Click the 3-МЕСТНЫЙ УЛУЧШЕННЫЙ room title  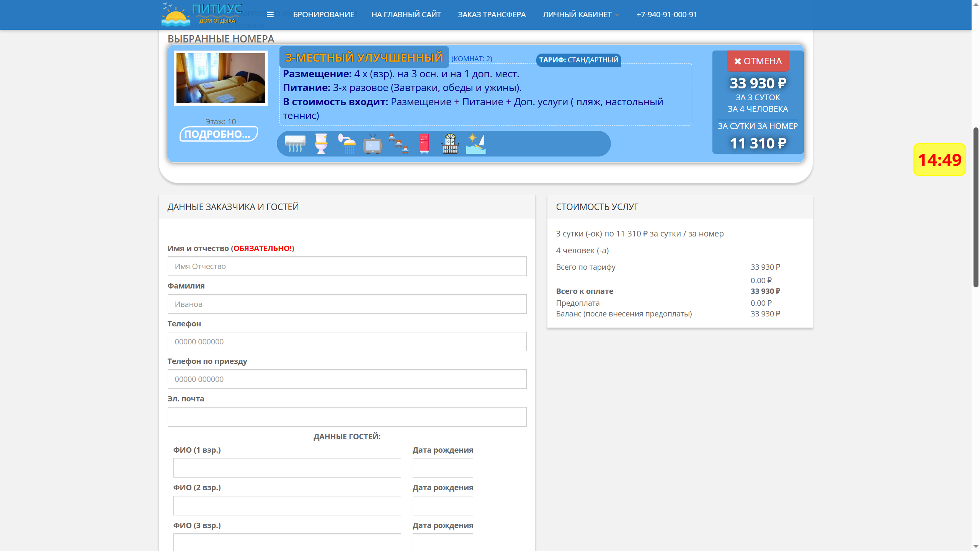364,57
